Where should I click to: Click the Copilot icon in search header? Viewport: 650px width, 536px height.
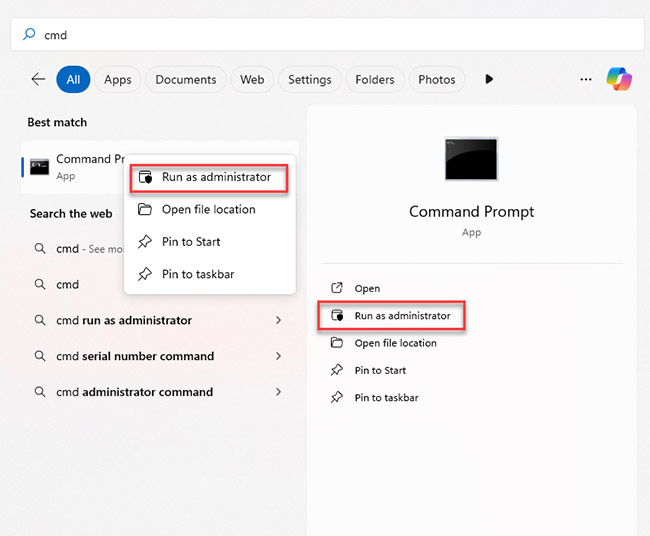620,79
